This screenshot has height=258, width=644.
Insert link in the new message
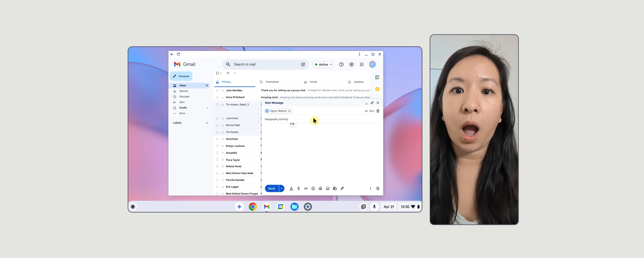click(x=306, y=189)
